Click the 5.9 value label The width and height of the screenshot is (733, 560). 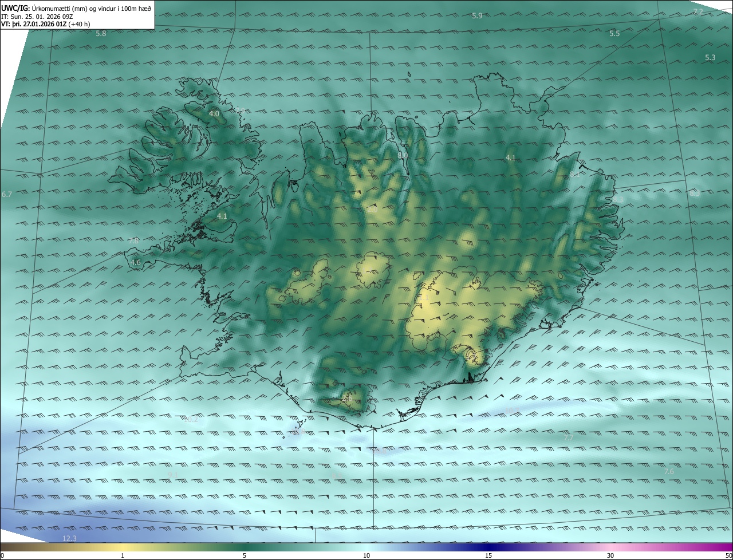coord(477,15)
